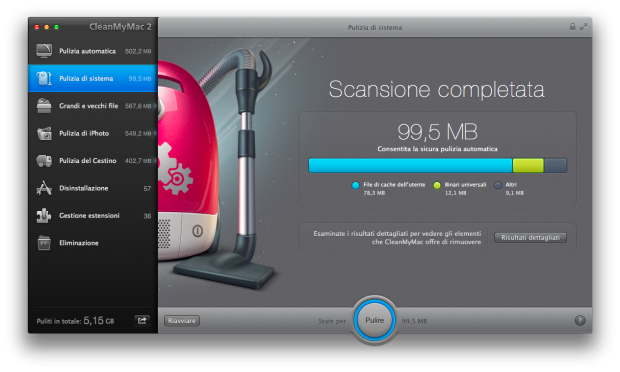Click the 9,1 MB Altri value
Image resolution: width=620 pixels, height=372 pixels.
pos(514,193)
